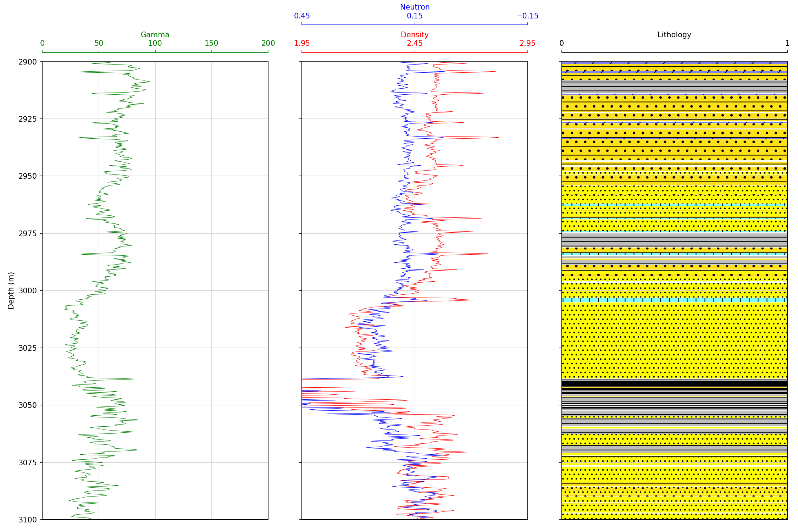Click the Gamma scale value 200

coord(268,43)
